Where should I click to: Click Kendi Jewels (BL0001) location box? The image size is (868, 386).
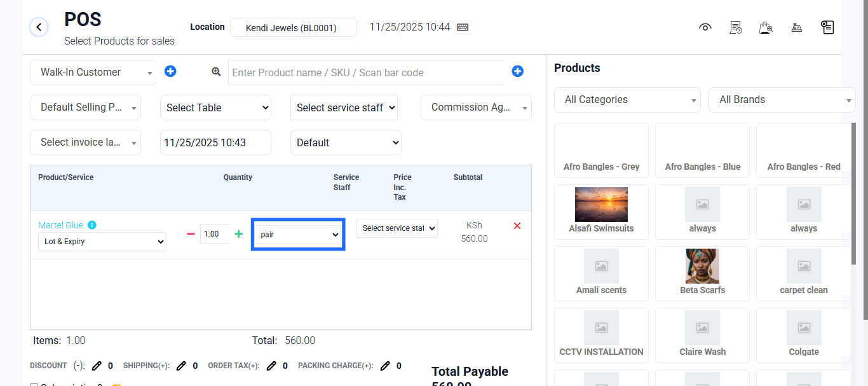294,27
